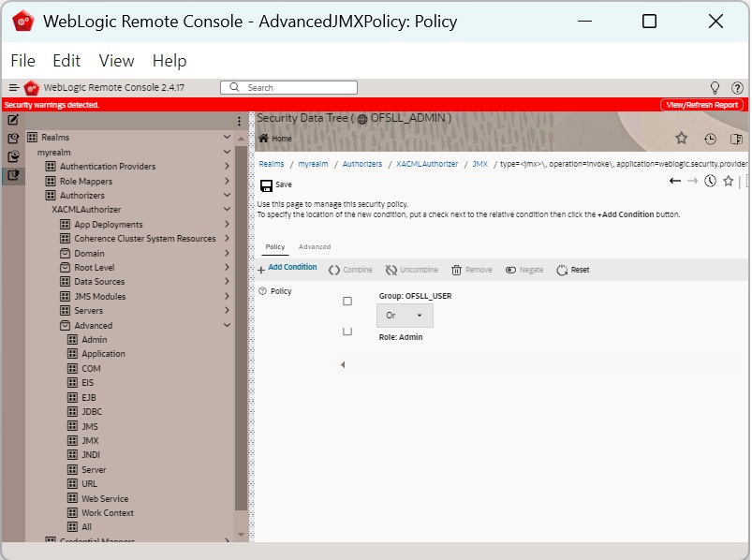Viewport: 752px width, 560px height.
Task: Go back with the left arrow
Action: pyautogui.click(x=675, y=181)
